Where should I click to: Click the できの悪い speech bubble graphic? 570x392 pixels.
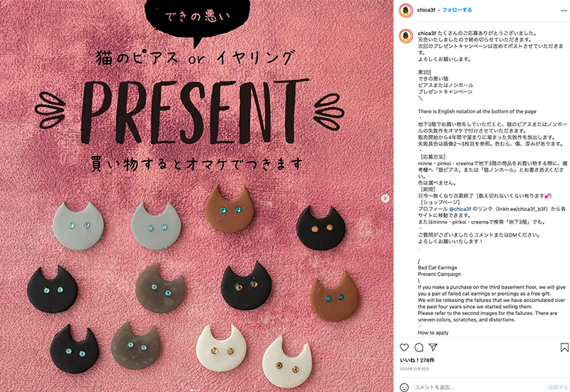[x=197, y=20]
